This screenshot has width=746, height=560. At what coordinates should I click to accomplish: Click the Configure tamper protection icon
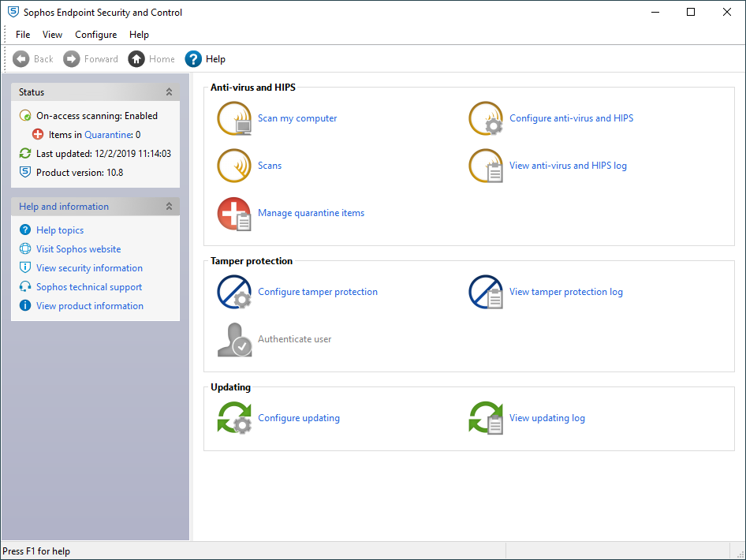click(x=234, y=293)
